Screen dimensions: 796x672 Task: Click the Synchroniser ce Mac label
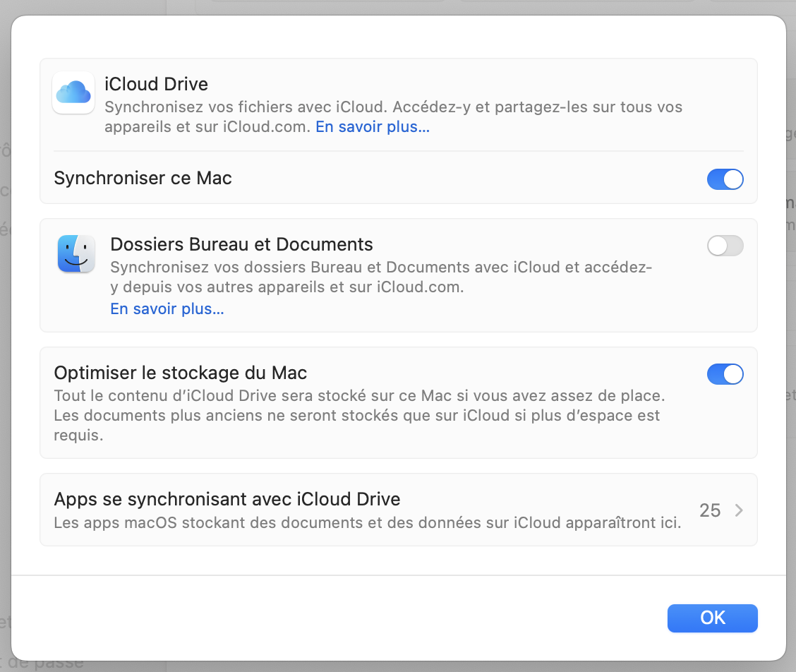click(143, 179)
